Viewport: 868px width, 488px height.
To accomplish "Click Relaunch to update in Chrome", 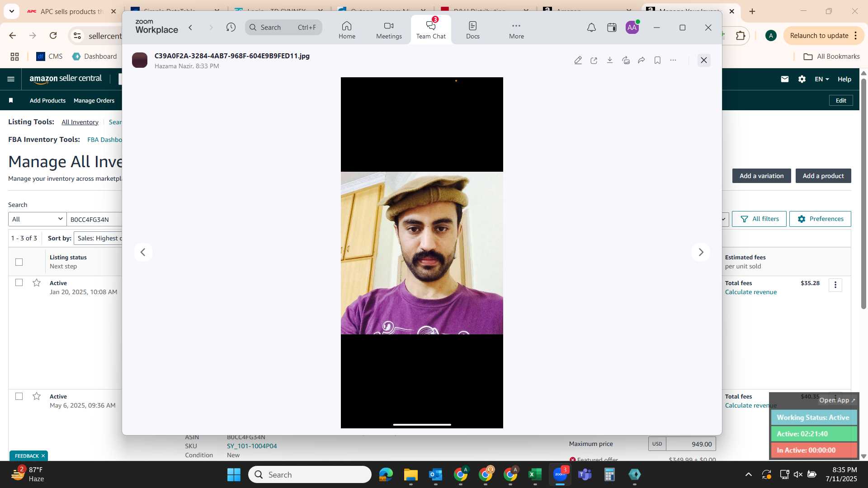I will (819, 36).
